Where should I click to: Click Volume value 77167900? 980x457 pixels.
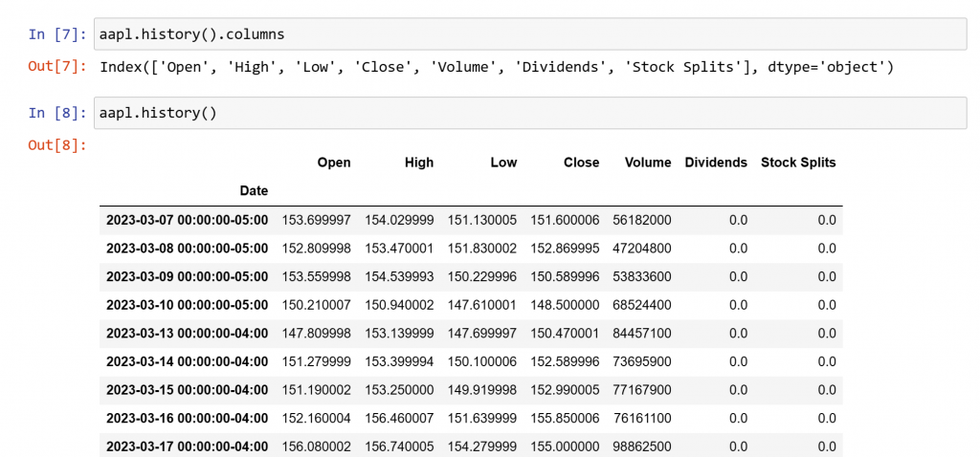tap(642, 390)
